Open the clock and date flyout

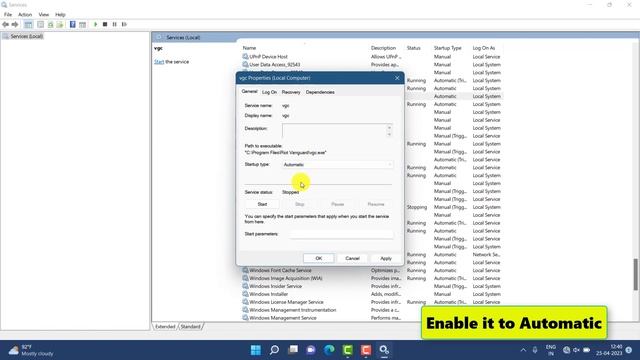(609, 350)
